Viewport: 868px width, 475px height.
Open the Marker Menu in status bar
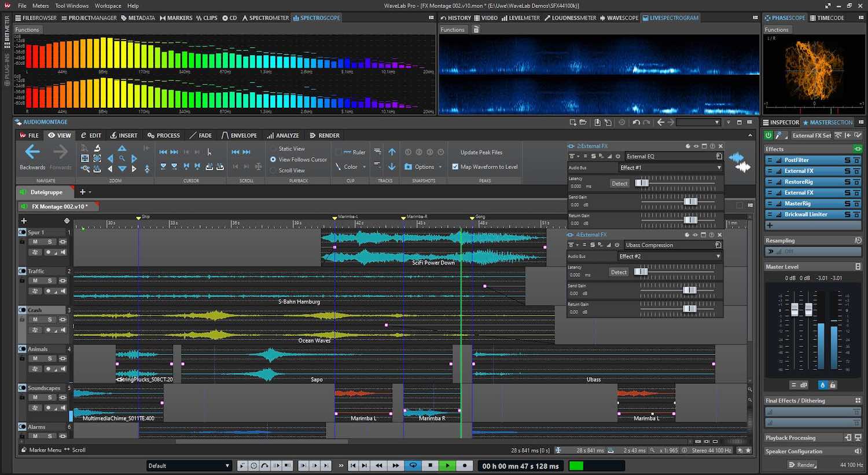click(41, 450)
